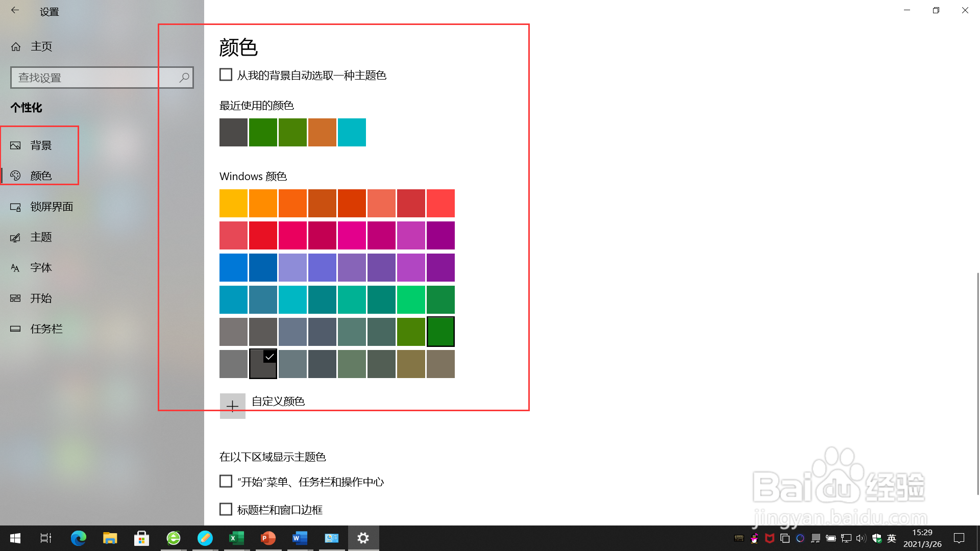The width and height of the screenshot is (980, 551).
Task: Click the back arrow at top left
Action: point(15,10)
